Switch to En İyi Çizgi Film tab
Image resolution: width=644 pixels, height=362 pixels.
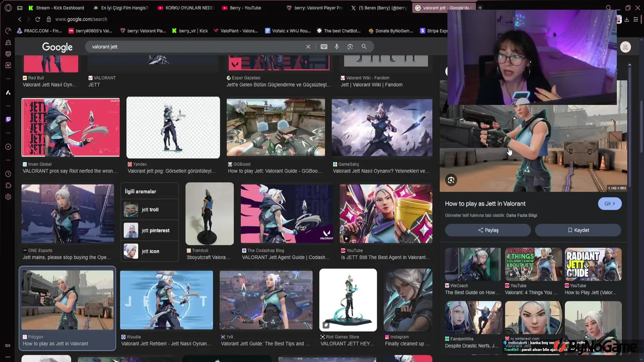pos(121,8)
